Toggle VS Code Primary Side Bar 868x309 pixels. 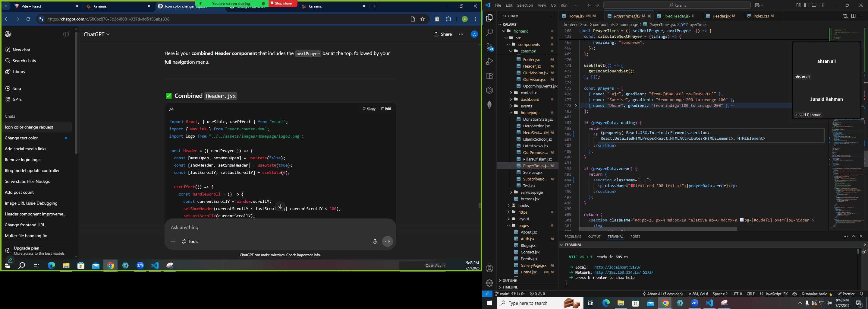806,5
